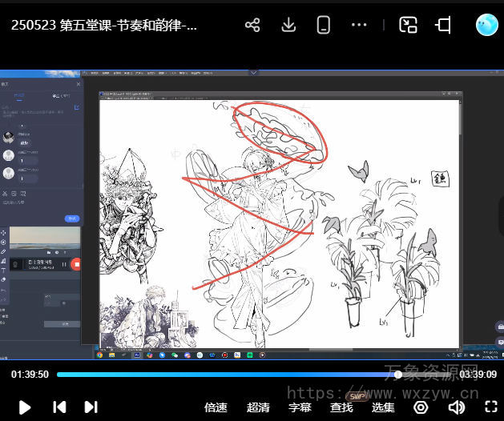Viewport: 504px width, 421px height.
Task: Click the 查找 search button
Action: [341, 407]
